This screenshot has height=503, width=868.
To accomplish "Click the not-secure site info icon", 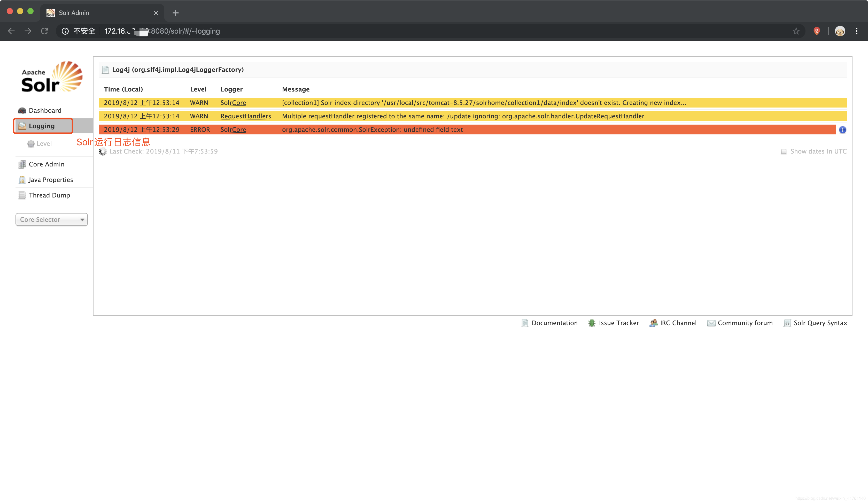I will (x=65, y=31).
